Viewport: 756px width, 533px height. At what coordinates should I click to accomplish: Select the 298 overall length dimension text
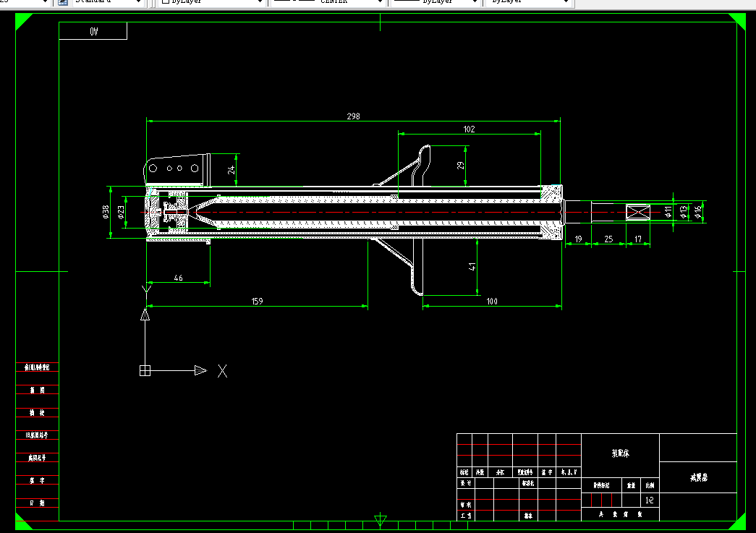click(x=354, y=116)
